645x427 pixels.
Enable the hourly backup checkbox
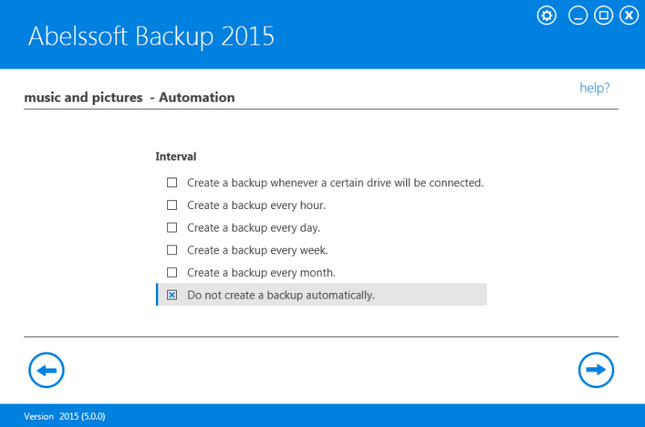172,205
